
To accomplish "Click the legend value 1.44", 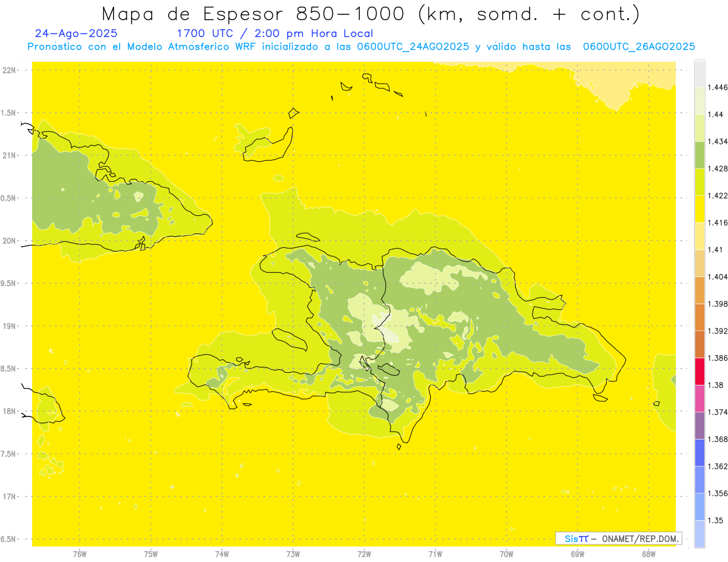I will pyautogui.click(x=716, y=114).
